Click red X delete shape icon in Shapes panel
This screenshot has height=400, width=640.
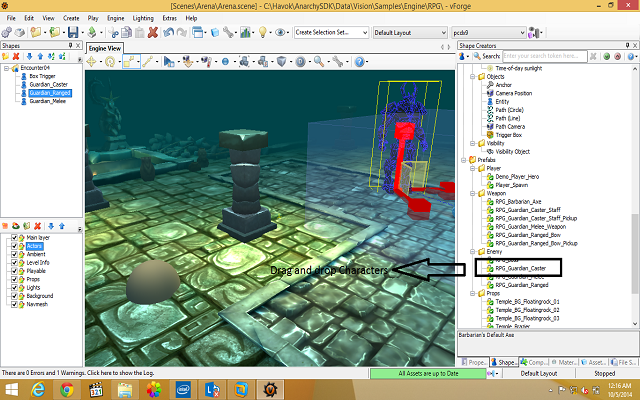pos(16,56)
